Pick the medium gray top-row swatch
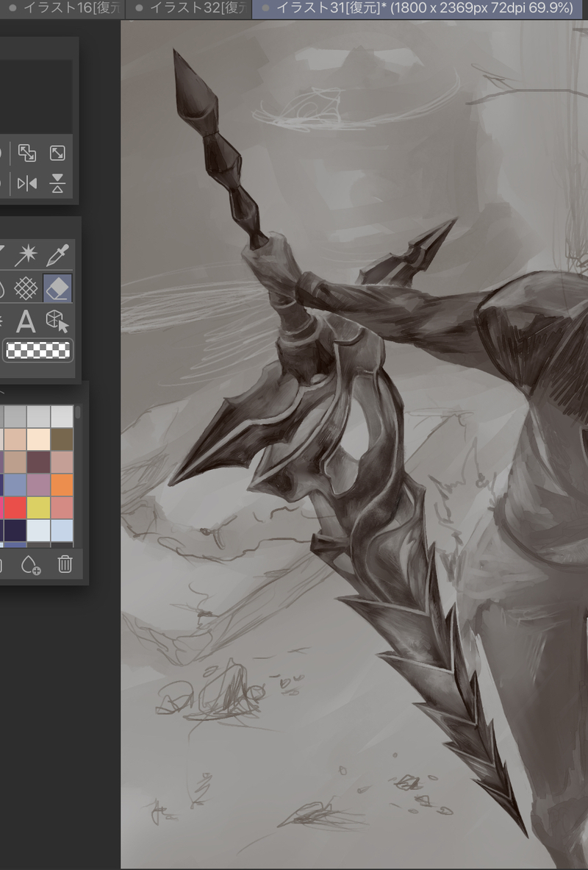Viewport: 588px width, 870px height. [15, 416]
